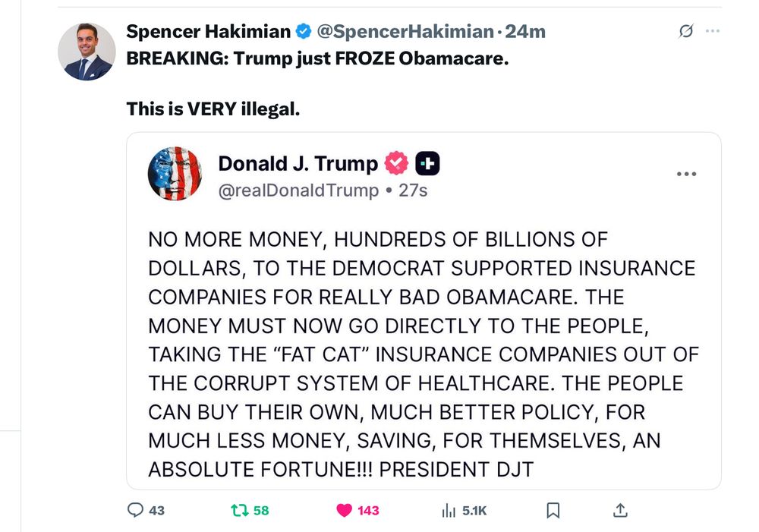This screenshot has width=759, height=532.
Task: Click the slashed-circle icon at top right
Action: (685, 31)
